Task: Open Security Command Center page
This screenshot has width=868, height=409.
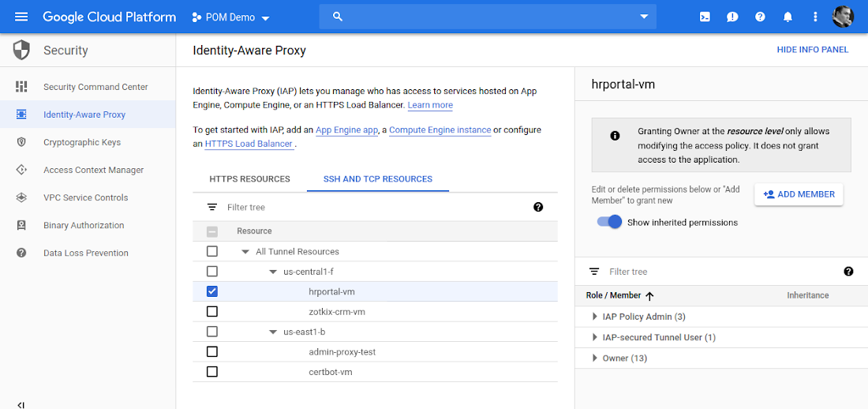Action: [95, 87]
